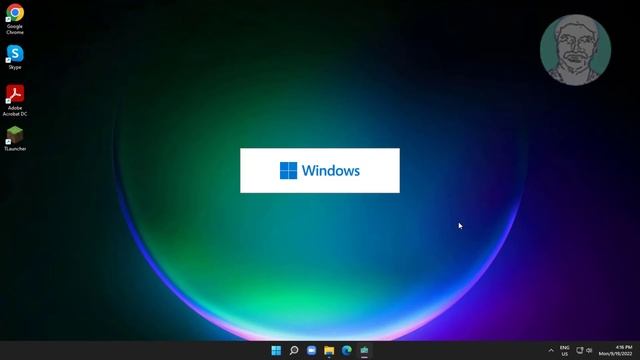Open the volume speaker tray icon

[x=589, y=350]
